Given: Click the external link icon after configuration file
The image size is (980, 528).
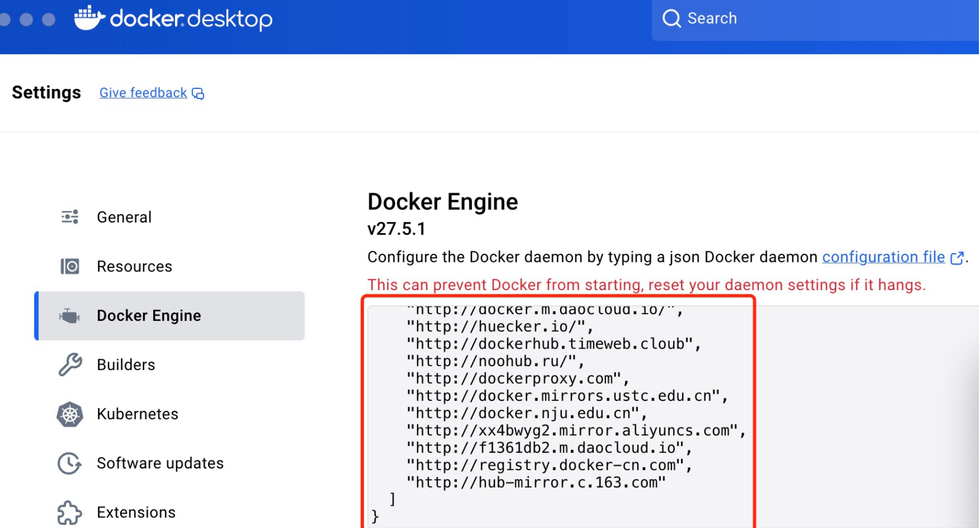Looking at the screenshot, I should point(957,258).
